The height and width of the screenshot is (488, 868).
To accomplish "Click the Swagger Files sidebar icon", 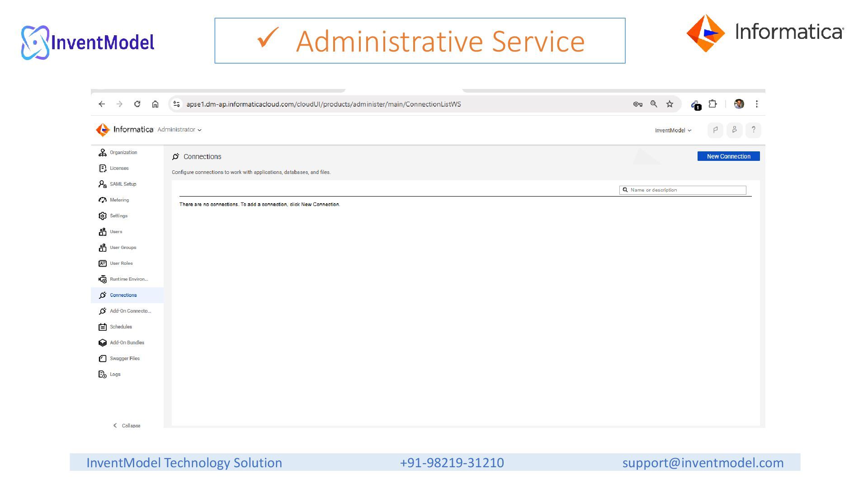I will 103,358.
